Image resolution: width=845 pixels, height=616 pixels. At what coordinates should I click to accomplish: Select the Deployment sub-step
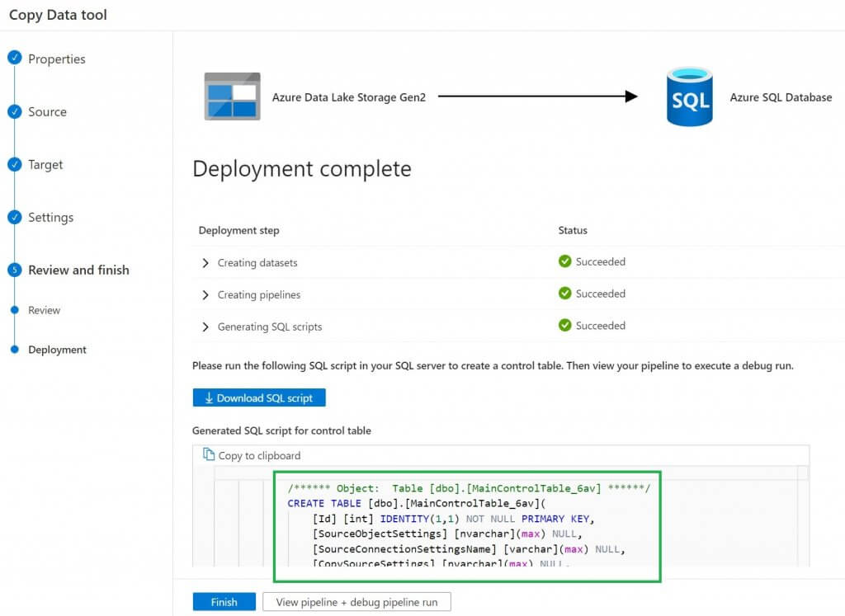[57, 350]
